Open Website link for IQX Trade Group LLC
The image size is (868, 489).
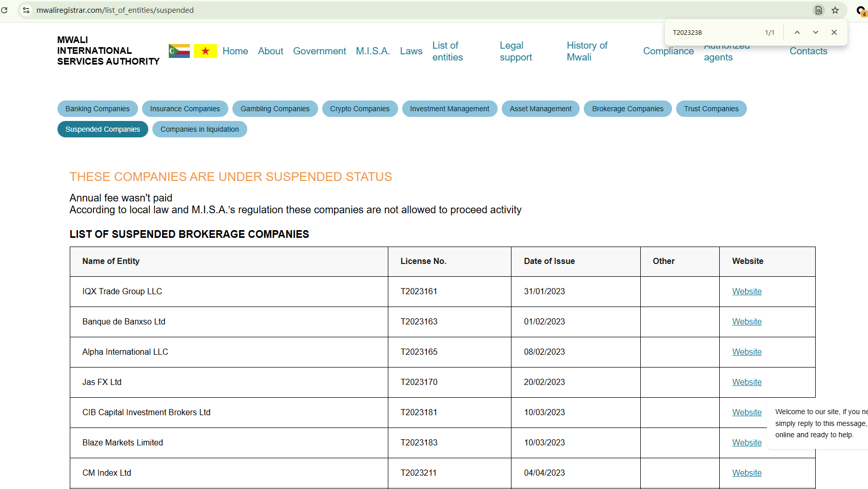746,291
